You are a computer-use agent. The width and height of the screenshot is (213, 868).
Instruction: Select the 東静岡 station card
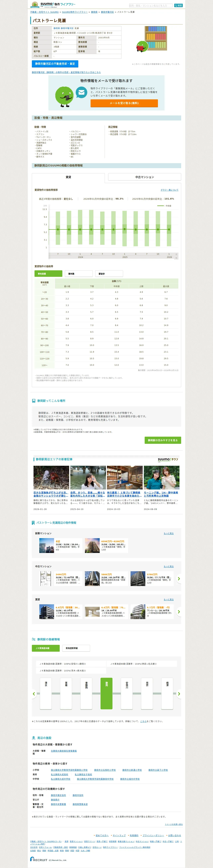point(86,694)
